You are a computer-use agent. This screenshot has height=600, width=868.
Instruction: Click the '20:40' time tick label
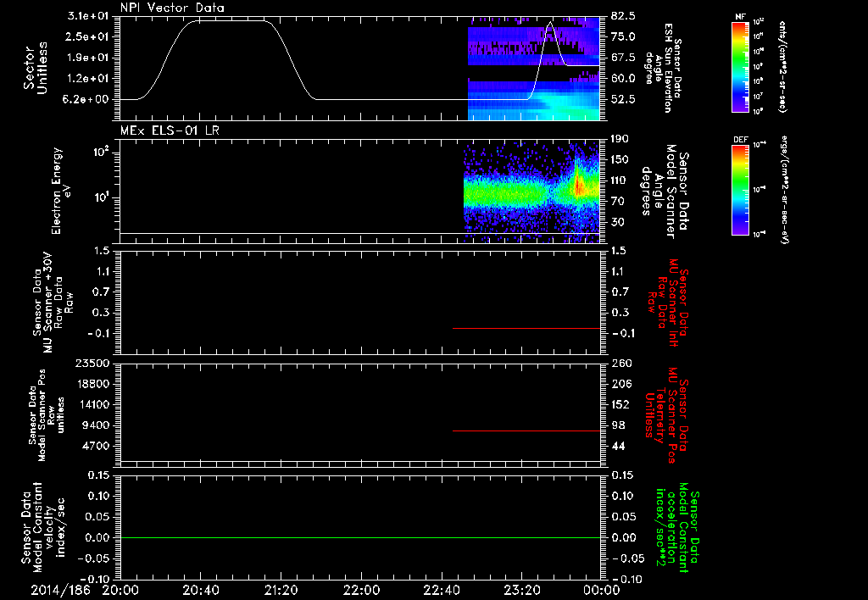200,590
